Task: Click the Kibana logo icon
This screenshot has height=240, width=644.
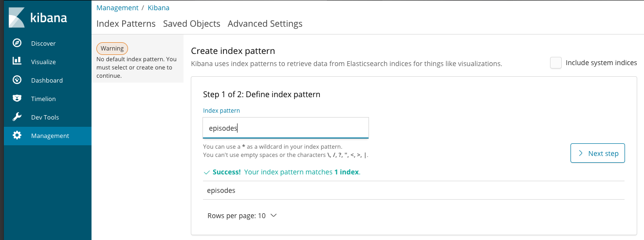Action: [x=17, y=18]
